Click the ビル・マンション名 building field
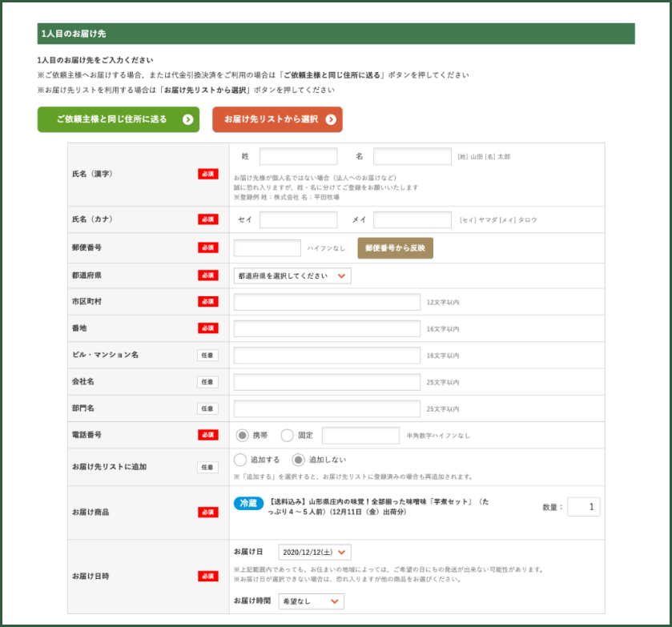Screen dimensions: 672x627 click(327, 356)
